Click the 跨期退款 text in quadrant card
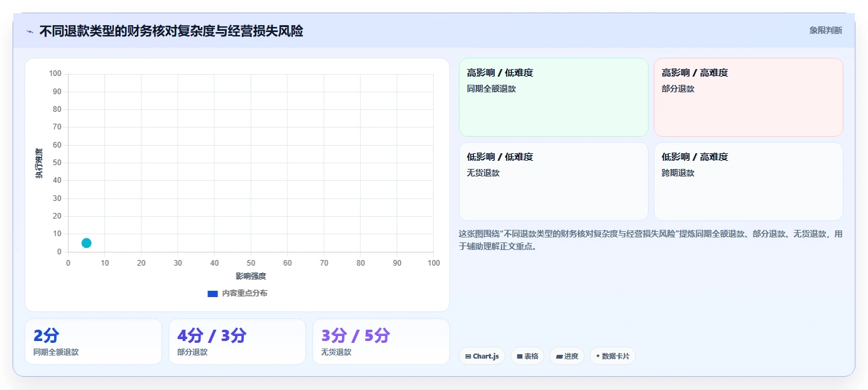The image size is (868, 390). (x=678, y=173)
